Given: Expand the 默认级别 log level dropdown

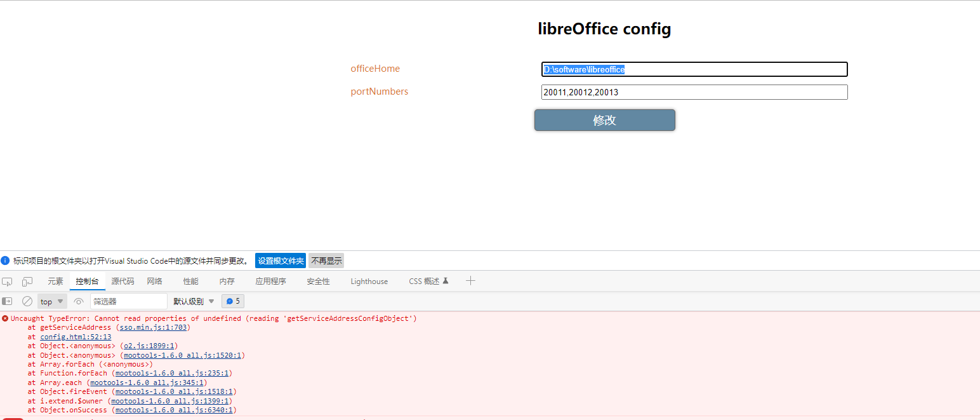Looking at the screenshot, I should (x=194, y=301).
